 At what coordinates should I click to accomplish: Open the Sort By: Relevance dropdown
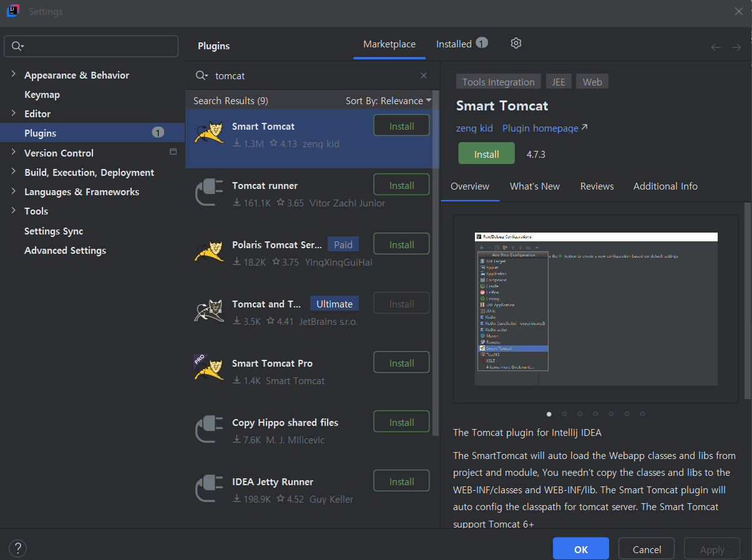389,100
